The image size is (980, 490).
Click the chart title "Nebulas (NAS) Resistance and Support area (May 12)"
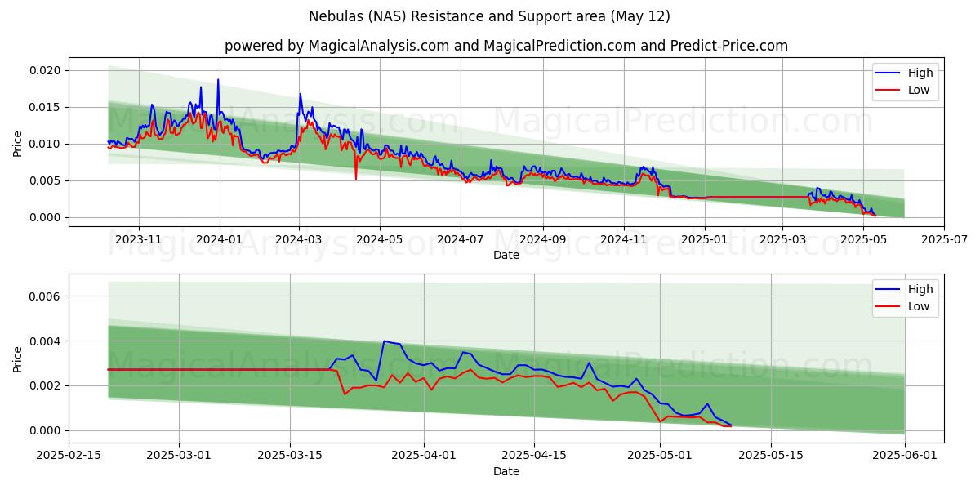[x=490, y=16]
